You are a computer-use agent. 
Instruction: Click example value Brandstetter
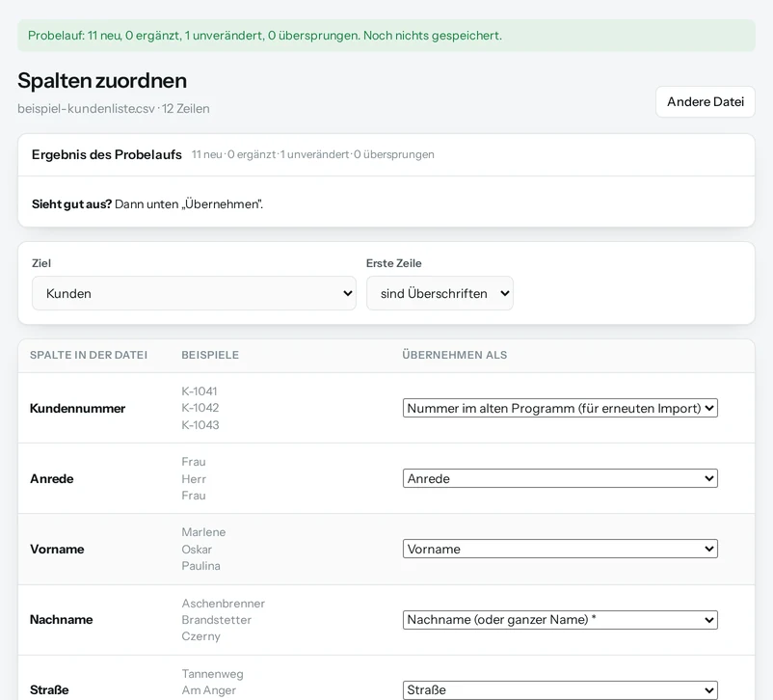(217, 620)
